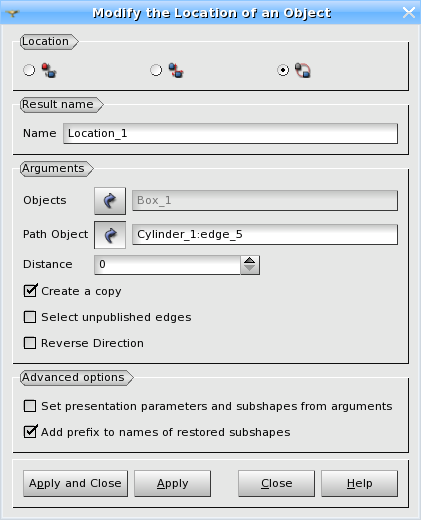Decrease Distance value with down arrow

(250, 269)
